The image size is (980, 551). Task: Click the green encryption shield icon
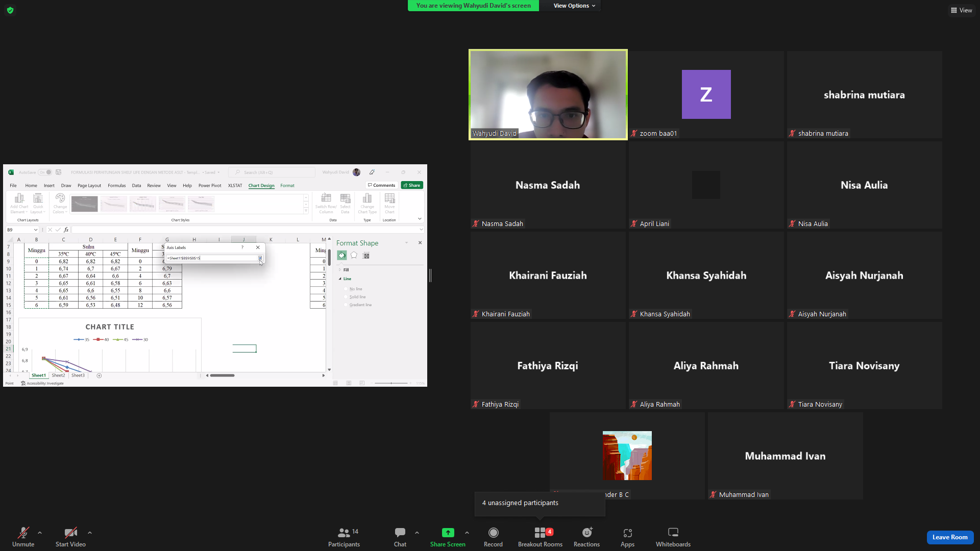(x=10, y=10)
